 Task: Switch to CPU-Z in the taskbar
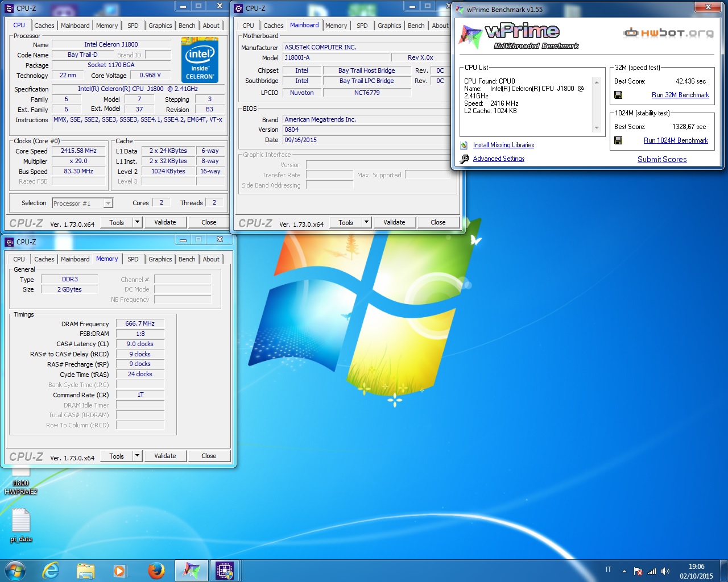point(225,571)
